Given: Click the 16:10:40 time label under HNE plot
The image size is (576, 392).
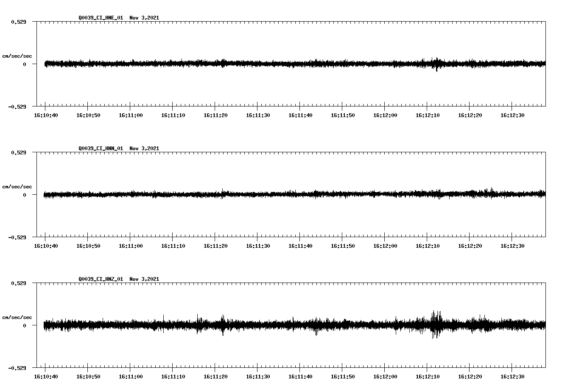Looking at the screenshot, I should point(46,115).
